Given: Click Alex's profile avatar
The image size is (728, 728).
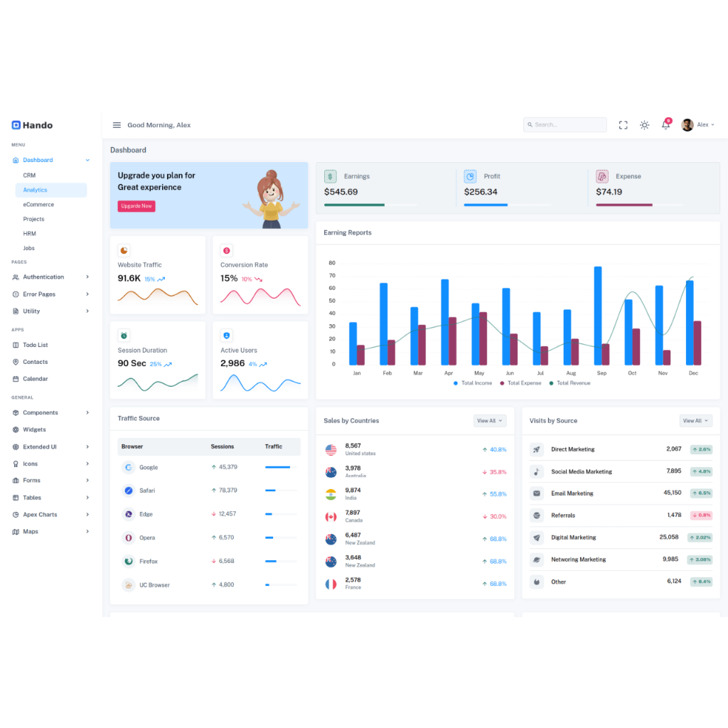Looking at the screenshot, I should 687,125.
